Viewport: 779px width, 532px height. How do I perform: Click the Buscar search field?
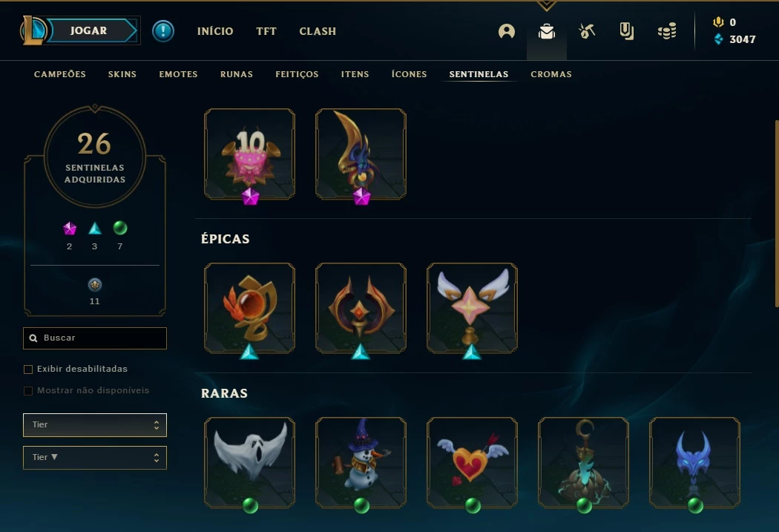click(x=95, y=338)
